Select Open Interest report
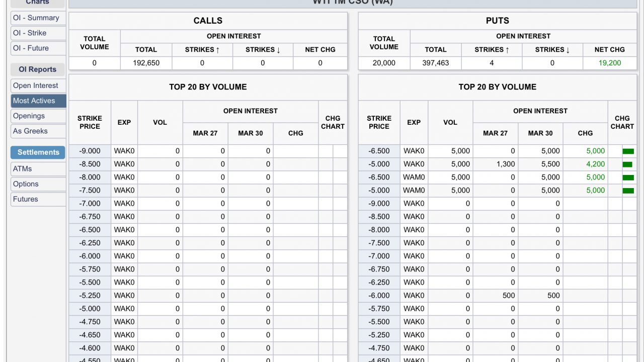The height and width of the screenshot is (362, 644). (38, 85)
